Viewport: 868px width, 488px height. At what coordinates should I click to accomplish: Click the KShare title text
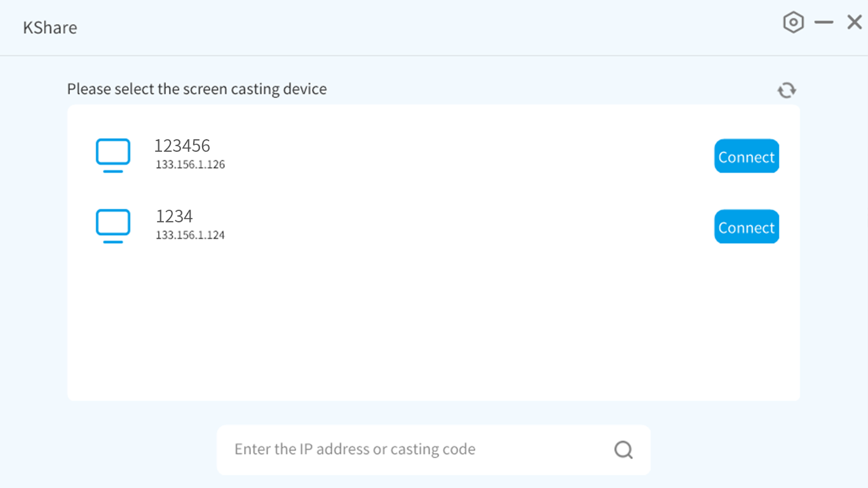click(50, 28)
